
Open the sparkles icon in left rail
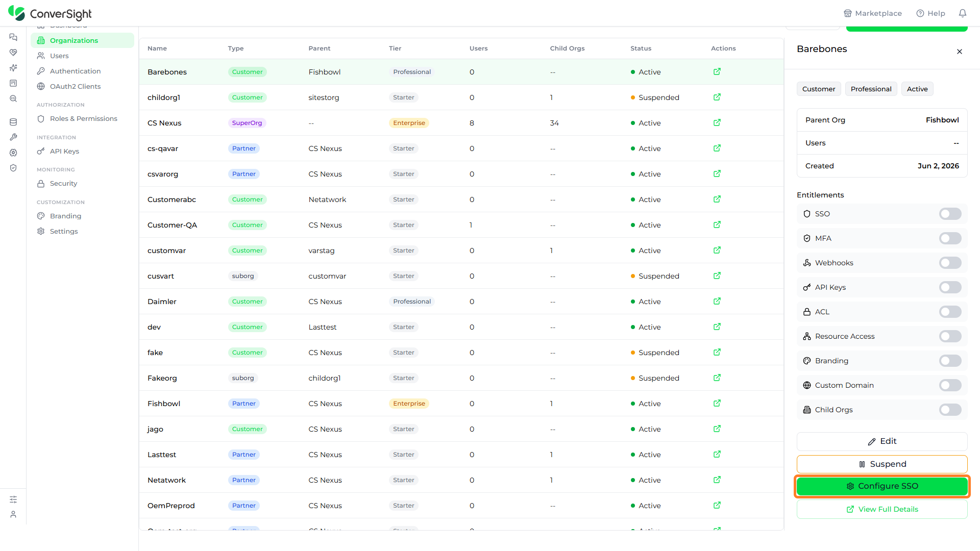13,68
